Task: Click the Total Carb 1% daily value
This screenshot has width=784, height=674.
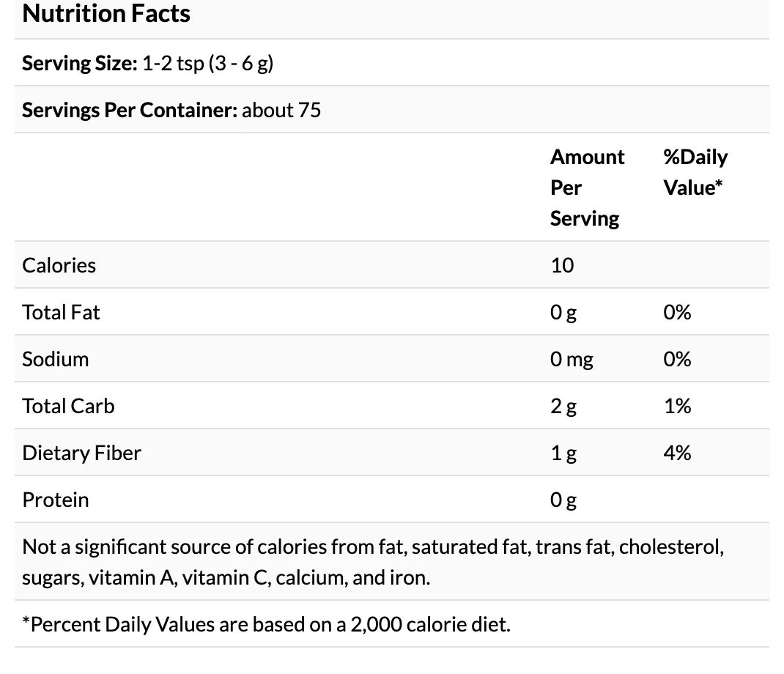Action: [677, 406]
